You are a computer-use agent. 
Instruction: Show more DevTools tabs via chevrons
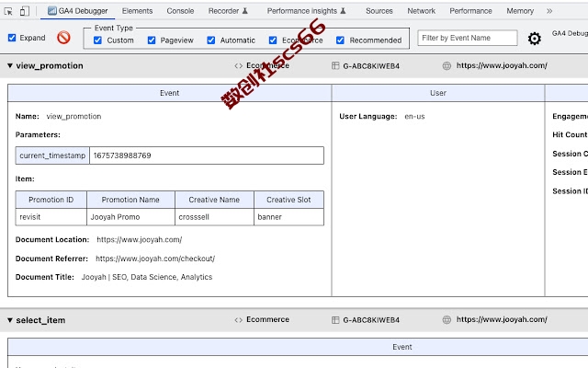pos(549,11)
